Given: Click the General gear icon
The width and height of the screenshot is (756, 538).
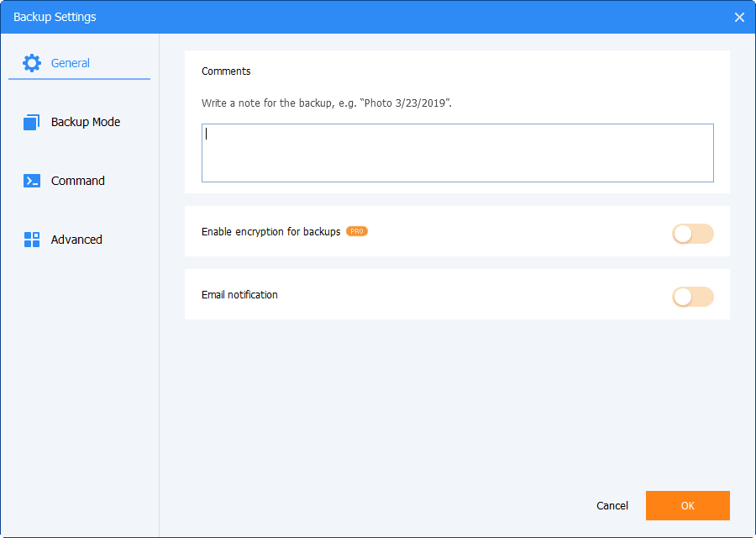Looking at the screenshot, I should 32,63.
